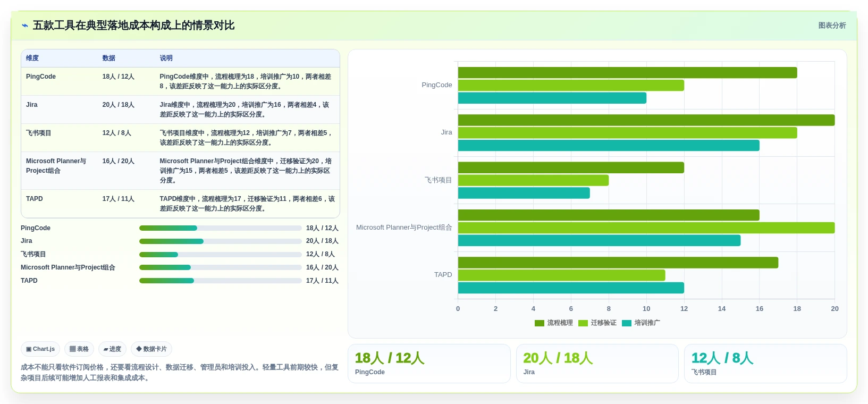Click table cell 12人 / 8人
The width and height of the screenshot is (868, 404).
pos(116,133)
